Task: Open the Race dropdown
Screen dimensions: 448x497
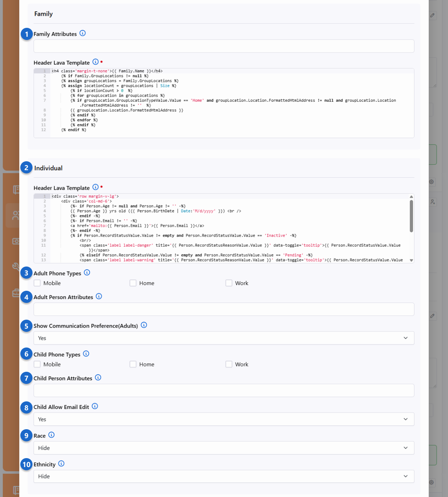Action: [223, 448]
